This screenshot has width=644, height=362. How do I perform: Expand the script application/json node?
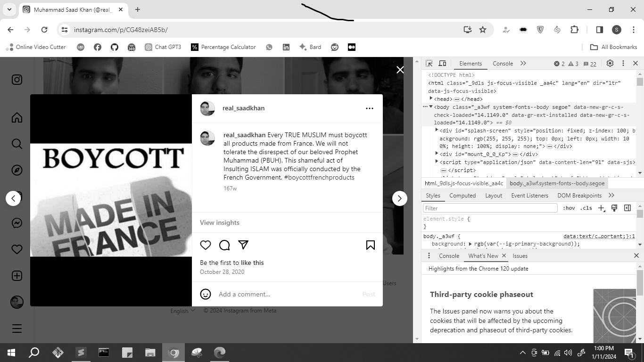point(437,162)
